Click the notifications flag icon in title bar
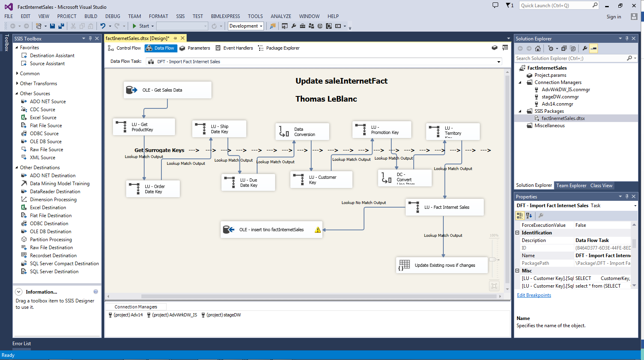Viewport: 644px width, 360px height. tap(509, 6)
